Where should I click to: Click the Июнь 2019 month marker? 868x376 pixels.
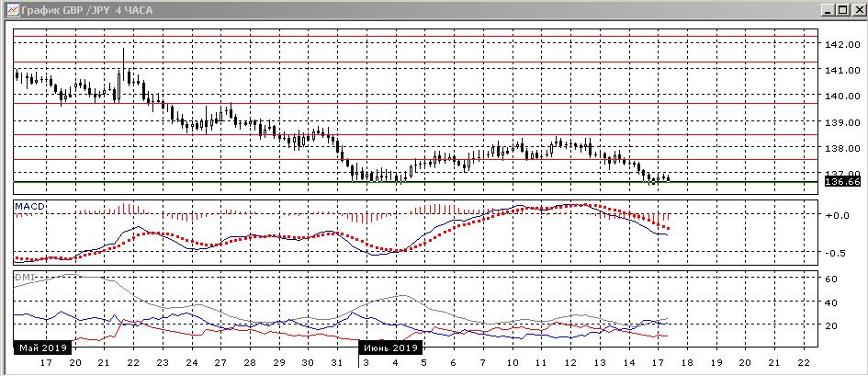(x=392, y=348)
